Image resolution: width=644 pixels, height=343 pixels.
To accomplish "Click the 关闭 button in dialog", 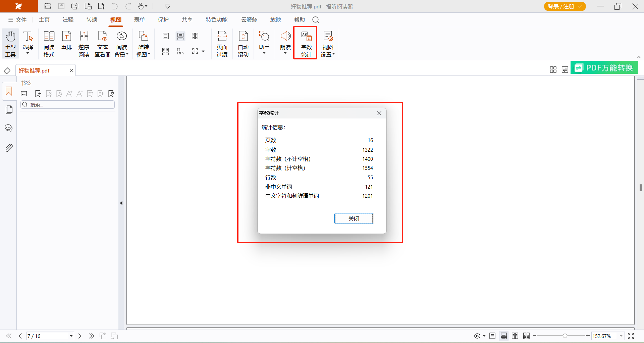I will point(354,218).
